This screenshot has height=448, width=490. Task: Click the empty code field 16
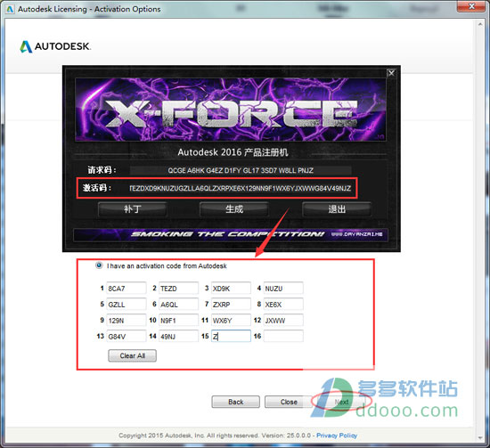pyautogui.click(x=283, y=336)
